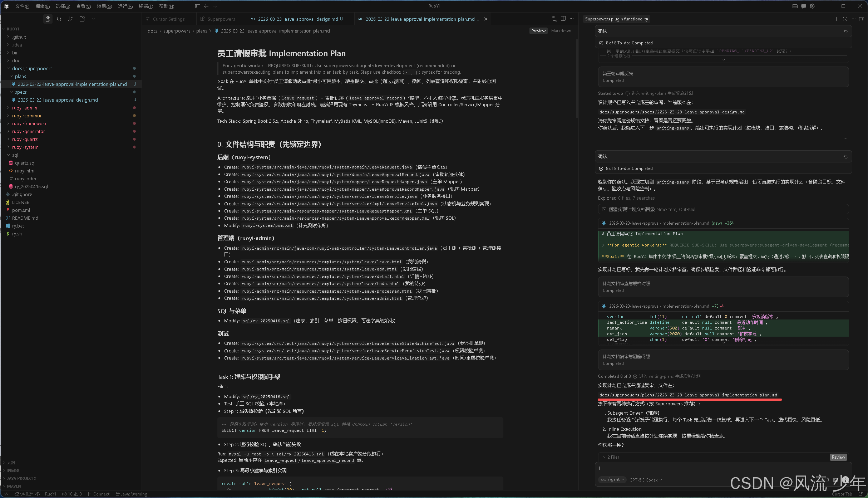Open the GPT-5.3 Codex model dropdown
This screenshot has height=498, width=868.
tap(646, 480)
